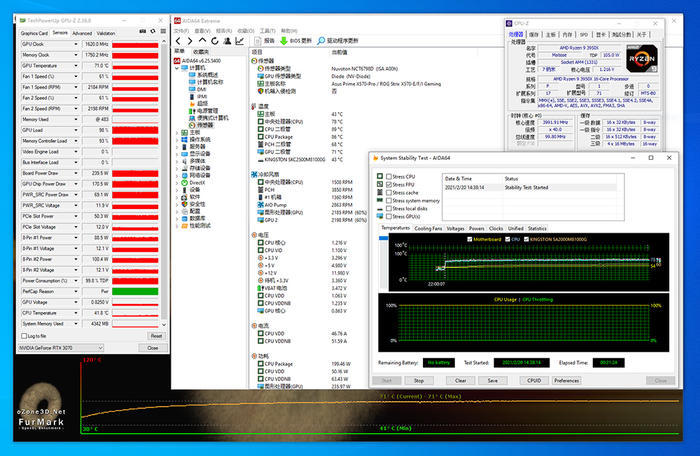Click the AIDA64 user icon
The image size is (700, 456).
click(227, 41)
